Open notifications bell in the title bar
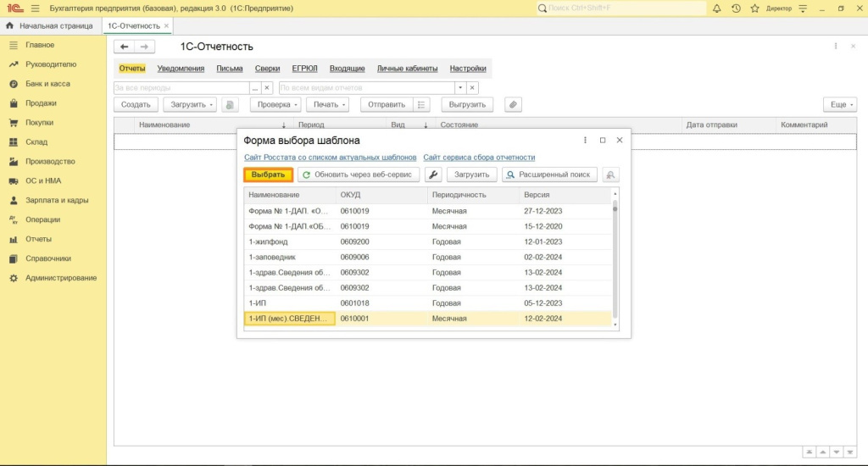868x466 pixels. pos(717,8)
